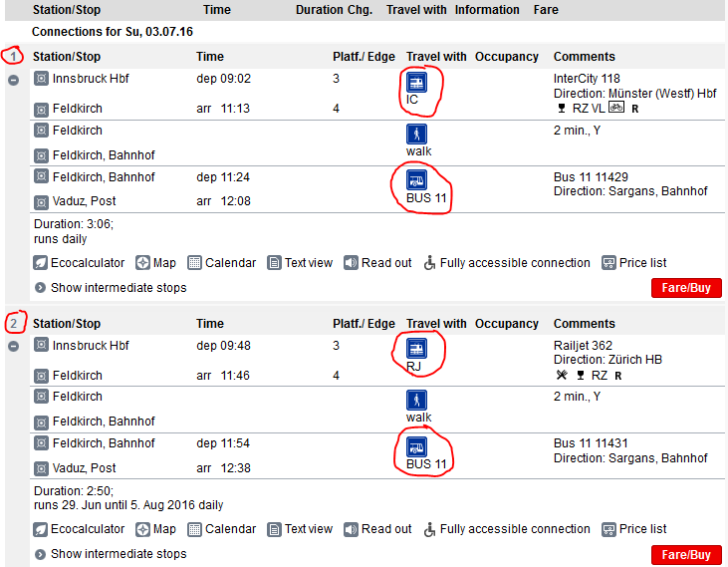Click the BUS 11 icon departing 11:54
The width and height of the screenshot is (728, 567).
click(x=416, y=447)
